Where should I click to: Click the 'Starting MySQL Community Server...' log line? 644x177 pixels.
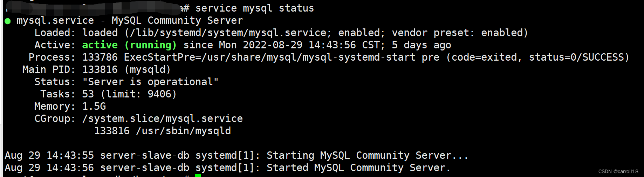pyautogui.click(x=367, y=155)
